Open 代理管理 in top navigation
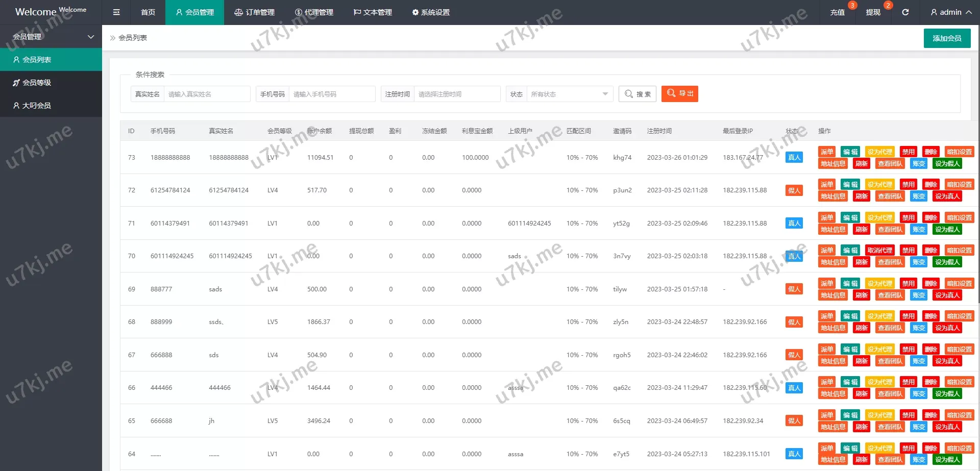This screenshot has height=471, width=980. (314, 12)
